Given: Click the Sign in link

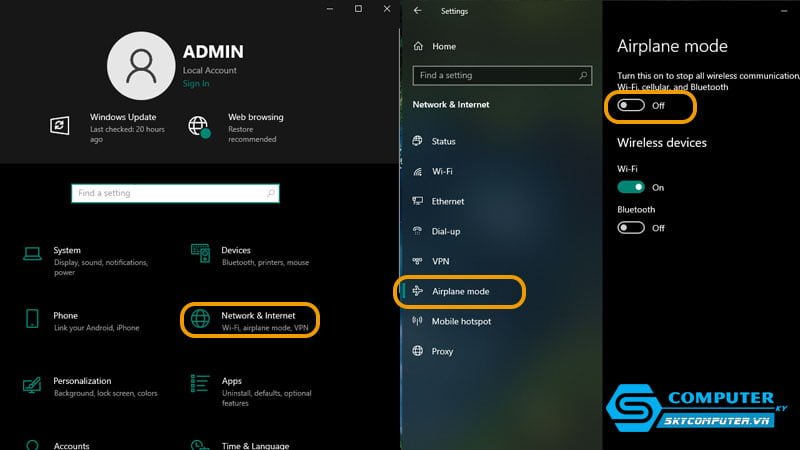Looking at the screenshot, I should tap(196, 84).
